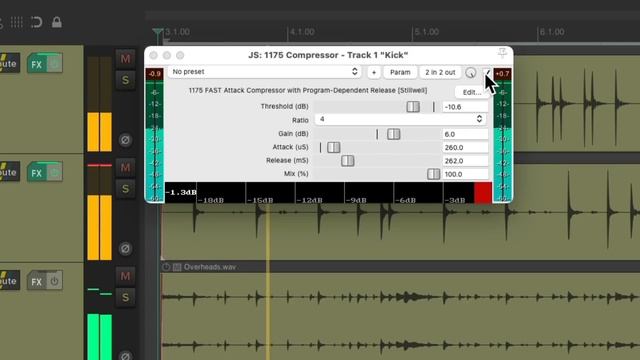Click the grid dots icon in toolbar
640x360 pixels.
(x=16, y=22)
